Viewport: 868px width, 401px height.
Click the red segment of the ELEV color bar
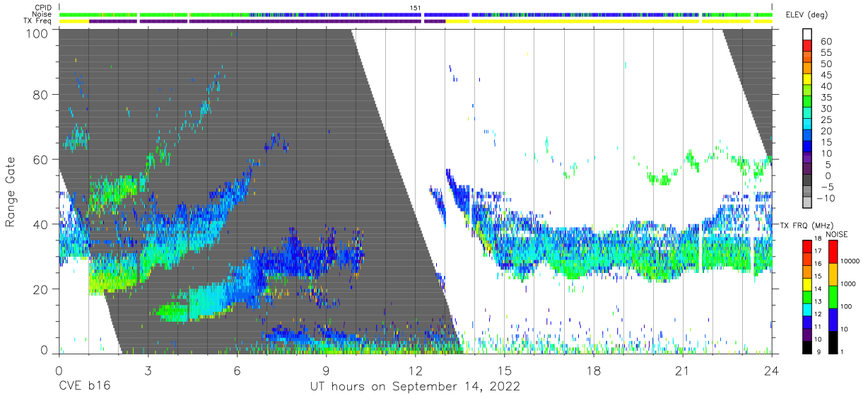tap(809, 45)
